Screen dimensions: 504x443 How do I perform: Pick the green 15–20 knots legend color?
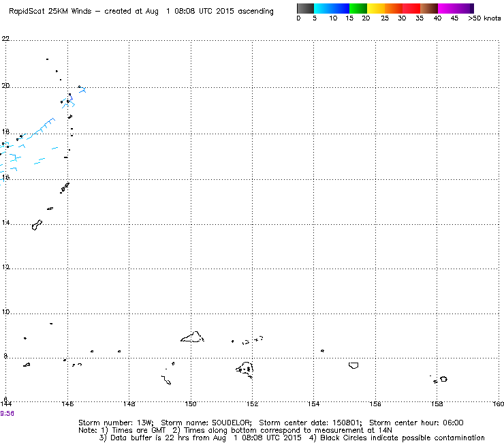coord(358,8)
